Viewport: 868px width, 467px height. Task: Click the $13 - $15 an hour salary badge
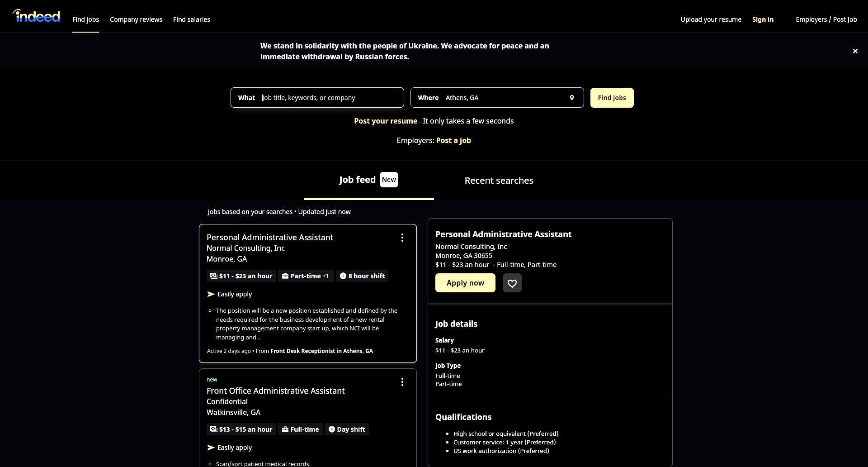pos(241,429)
